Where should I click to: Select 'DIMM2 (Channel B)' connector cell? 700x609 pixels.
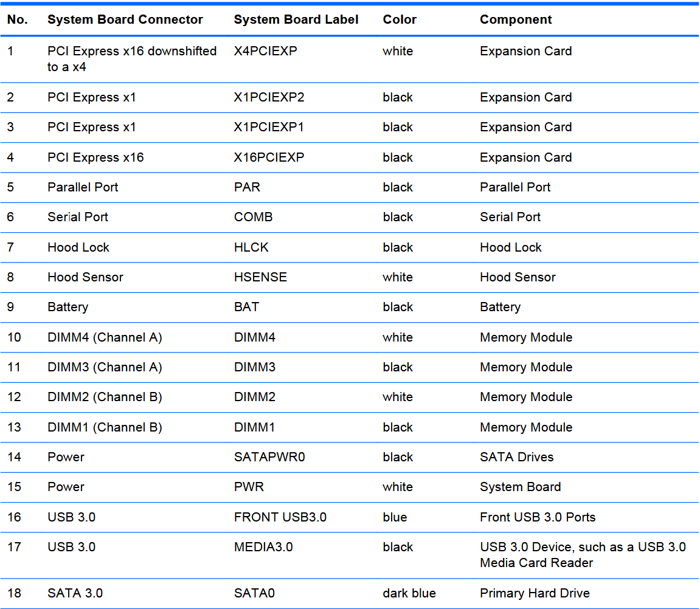point(105,397)
